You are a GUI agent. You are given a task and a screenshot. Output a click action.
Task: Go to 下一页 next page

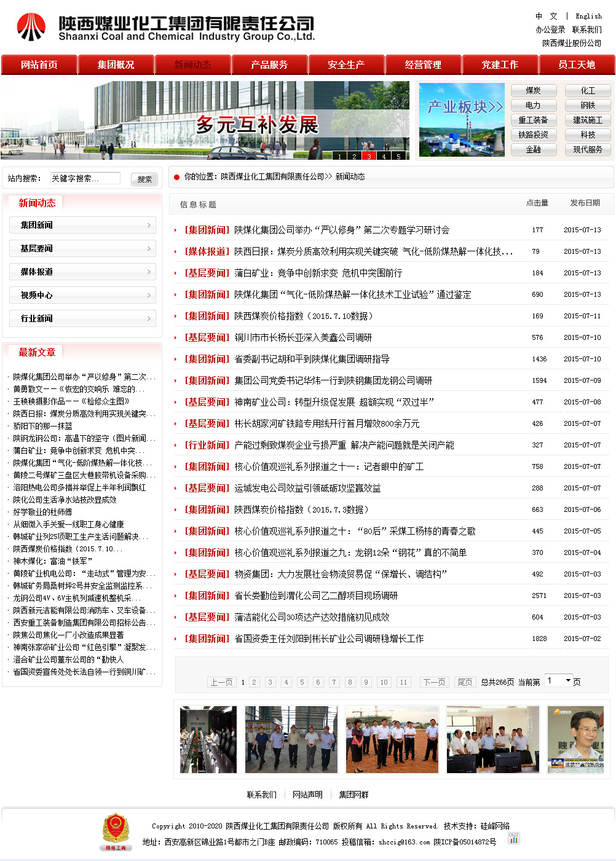[x=434, y=682]
